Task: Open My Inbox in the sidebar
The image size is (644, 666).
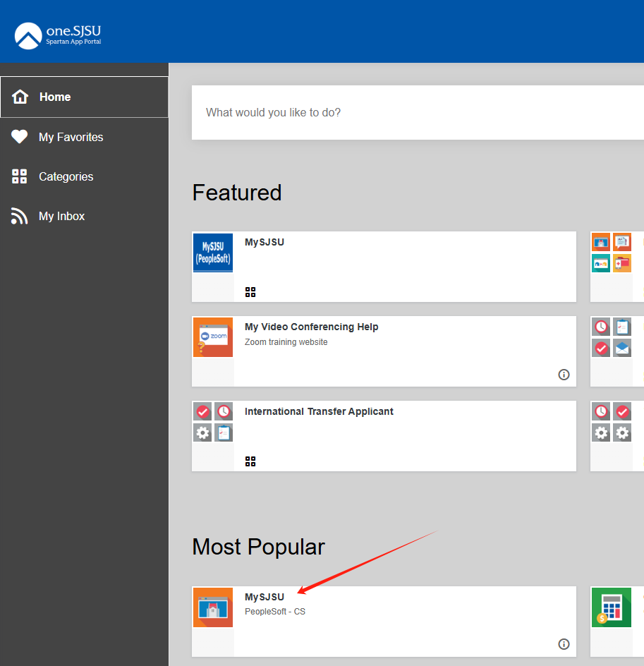Action: 61,217
